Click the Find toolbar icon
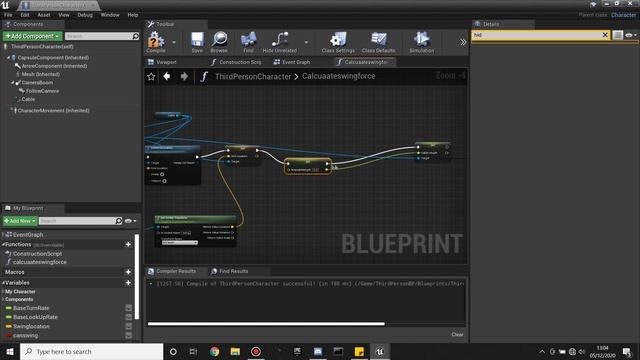The width and height of the screenshot is (640, 360). point(248,42)
